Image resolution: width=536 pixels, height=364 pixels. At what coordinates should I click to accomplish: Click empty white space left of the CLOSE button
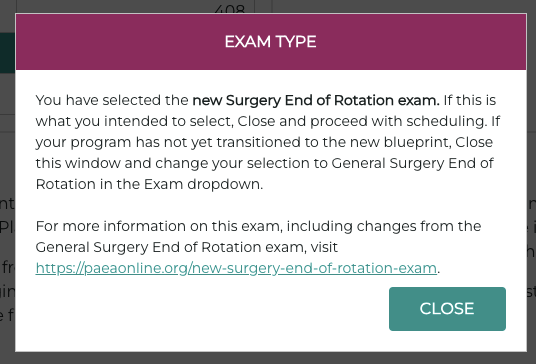[x=205, y=309]
